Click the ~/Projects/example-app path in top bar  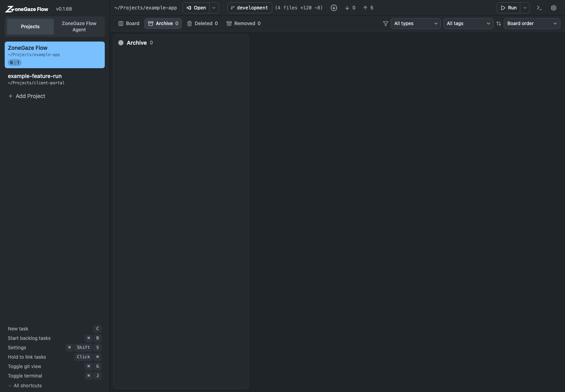pyautogui.click(x=146, y=8)
